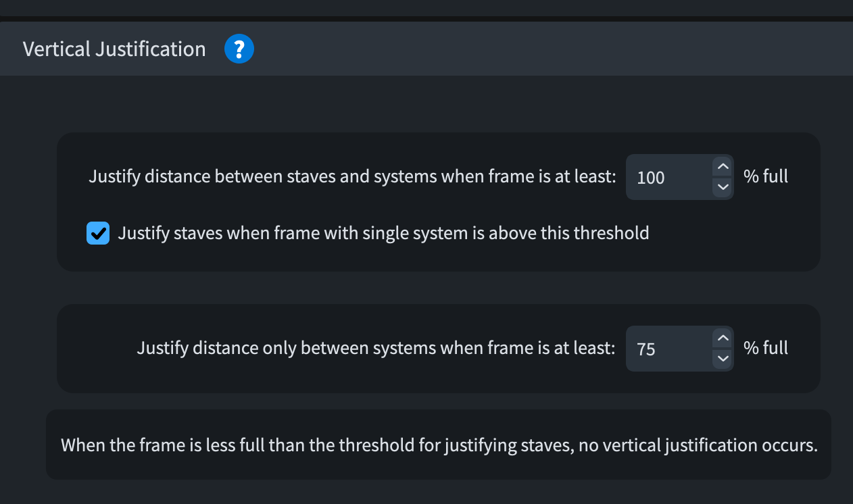Increase the staves and systems threshold value
This screenshot has height=504, width=853.
click(723, 167)
